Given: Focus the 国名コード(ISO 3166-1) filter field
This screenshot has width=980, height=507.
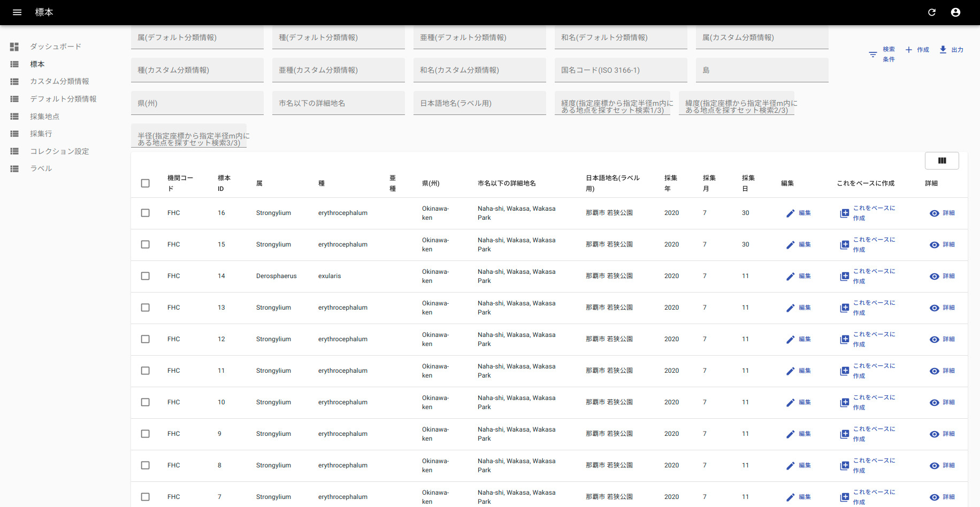Looking at the screenshot, I should (621, 70).
